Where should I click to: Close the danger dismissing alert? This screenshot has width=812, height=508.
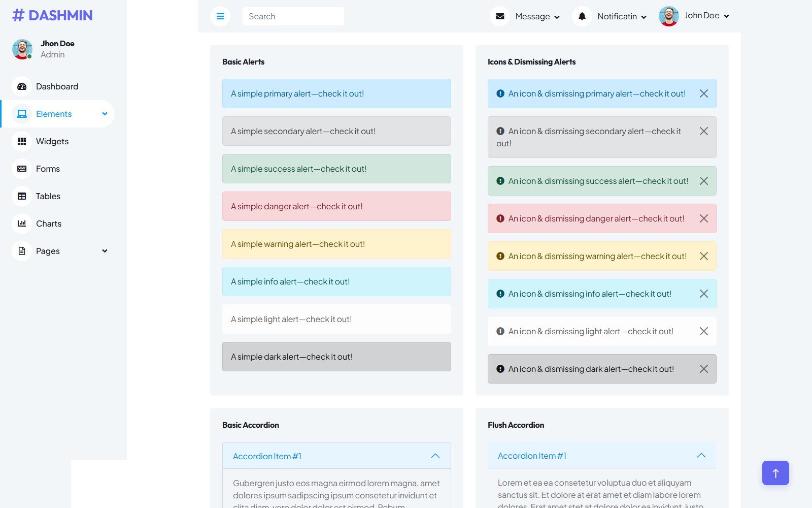tap(704, 218)
